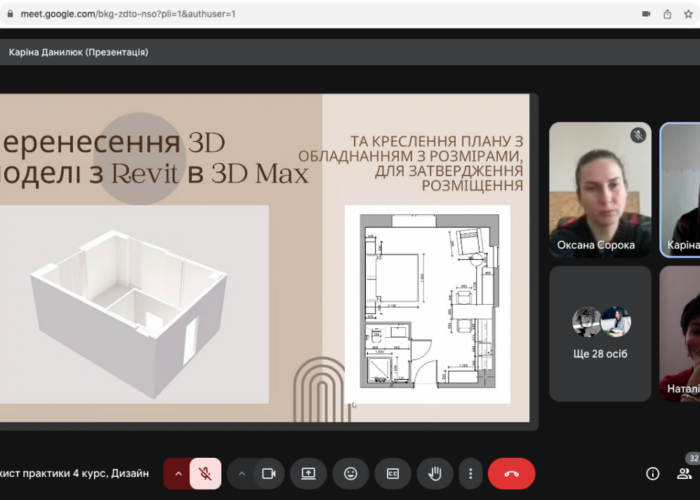Image resolution: width=700 pixels, height=500 pixels.
Task: Turn the camera on or off
Action: [268, 473]
